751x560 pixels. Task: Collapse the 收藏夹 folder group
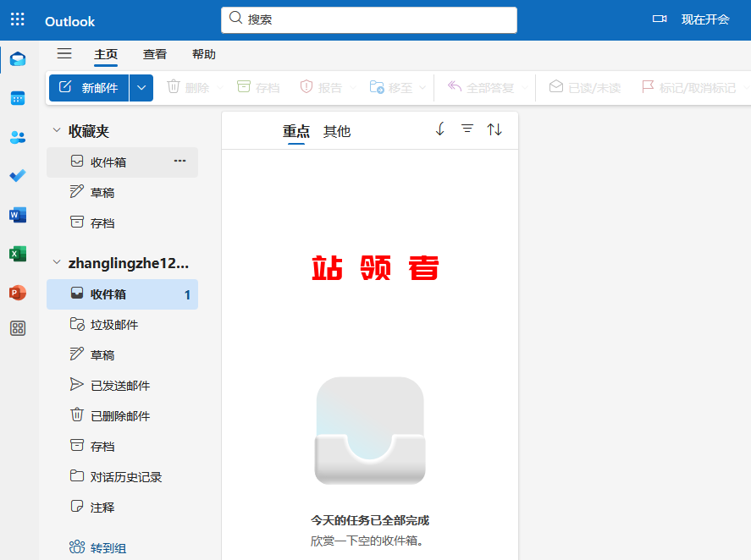click(x=57, y=131)
